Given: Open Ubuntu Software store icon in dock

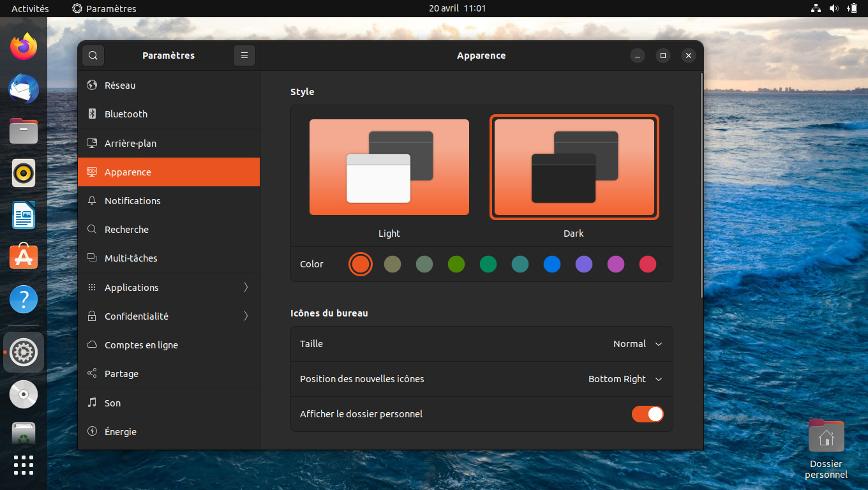Looking at the screenshot, I should 24,257.
